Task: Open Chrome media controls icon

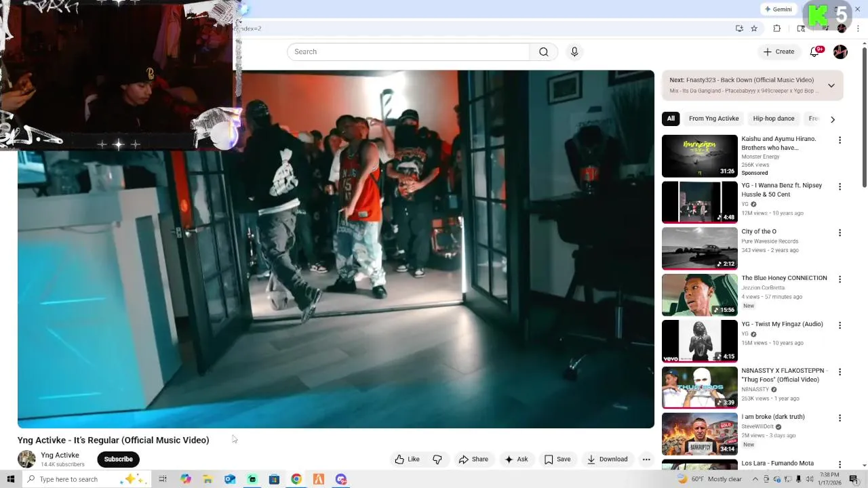Action: pyautogui.click(x=825, y=28)
